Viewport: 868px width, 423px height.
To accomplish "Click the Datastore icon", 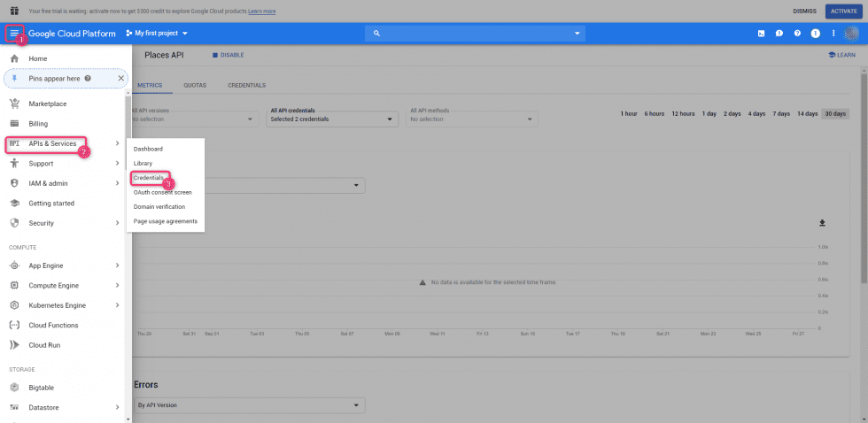I will pos(15,408).
